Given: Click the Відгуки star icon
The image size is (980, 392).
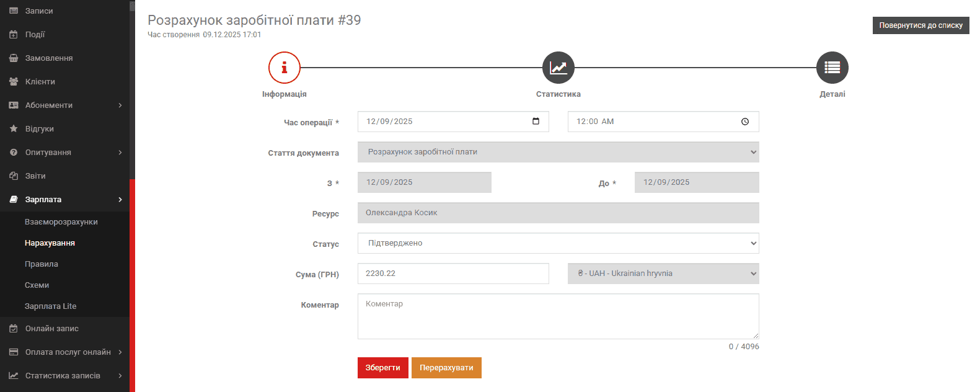Looking at the screenshot, I should (x=14, y=129).
